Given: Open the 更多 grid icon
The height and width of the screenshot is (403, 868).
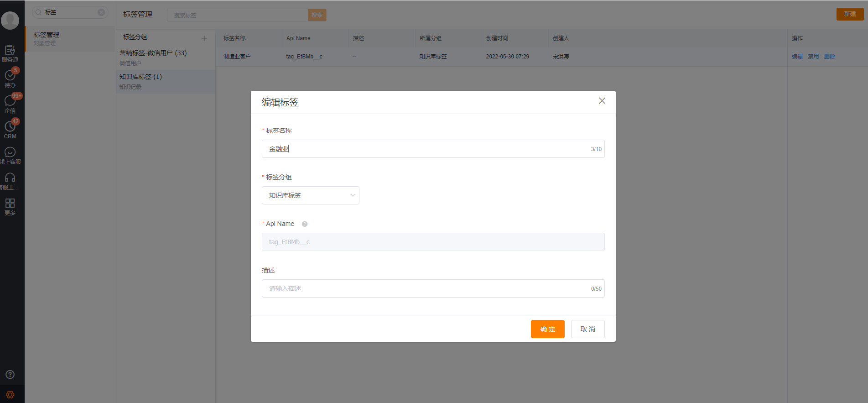Looking at the screenshot, I should pyautogui.click(x=10, y=206).
